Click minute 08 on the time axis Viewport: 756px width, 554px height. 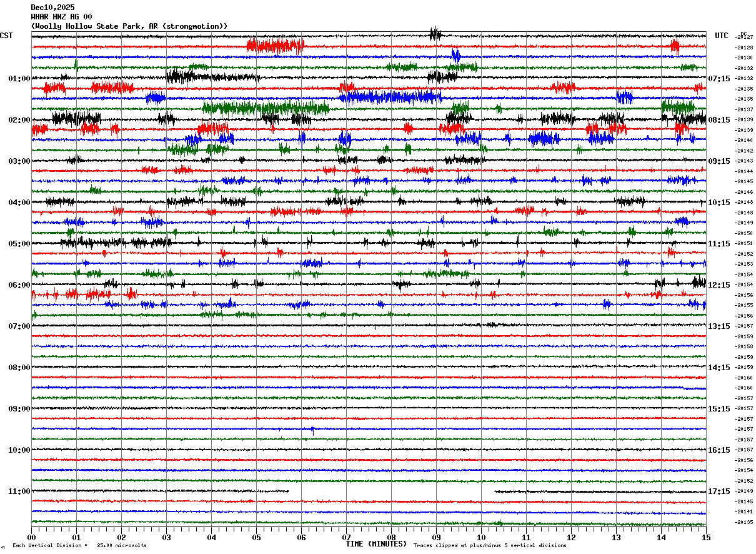coord(391,537)
